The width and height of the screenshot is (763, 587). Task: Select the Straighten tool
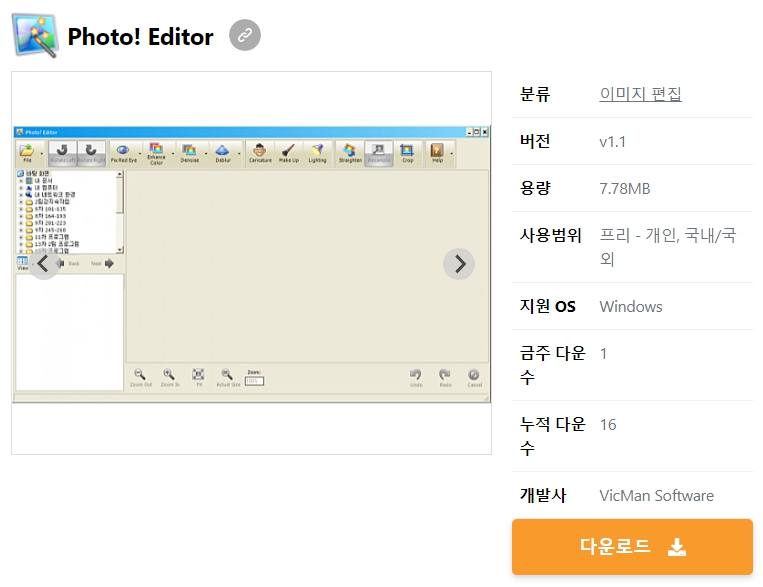pyautogui.click(x=350, y=153)
